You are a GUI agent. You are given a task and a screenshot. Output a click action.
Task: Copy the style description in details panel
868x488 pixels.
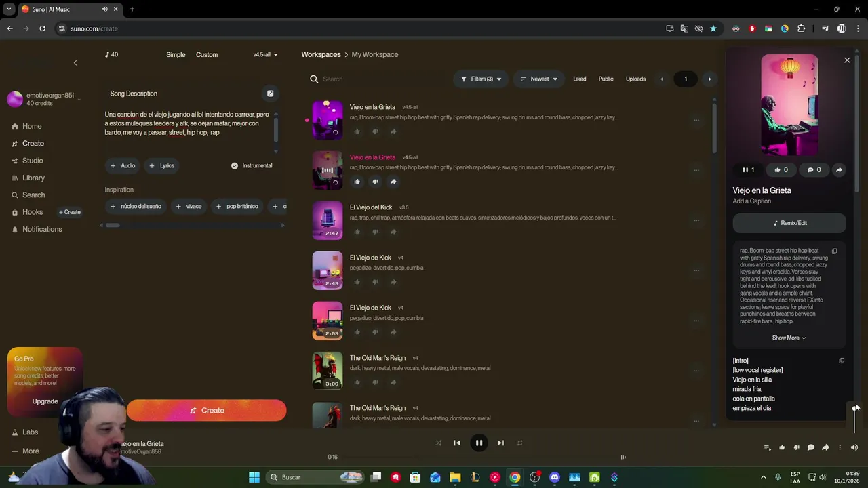835,251
